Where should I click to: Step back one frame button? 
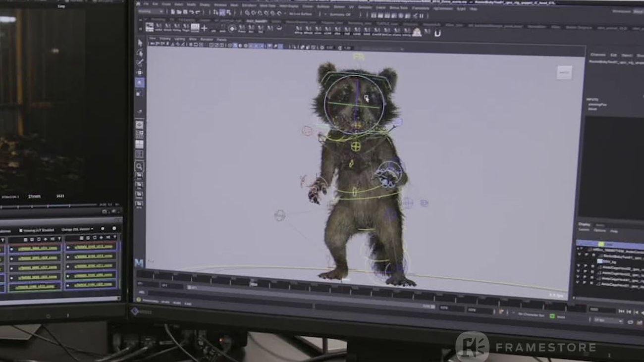629,311
